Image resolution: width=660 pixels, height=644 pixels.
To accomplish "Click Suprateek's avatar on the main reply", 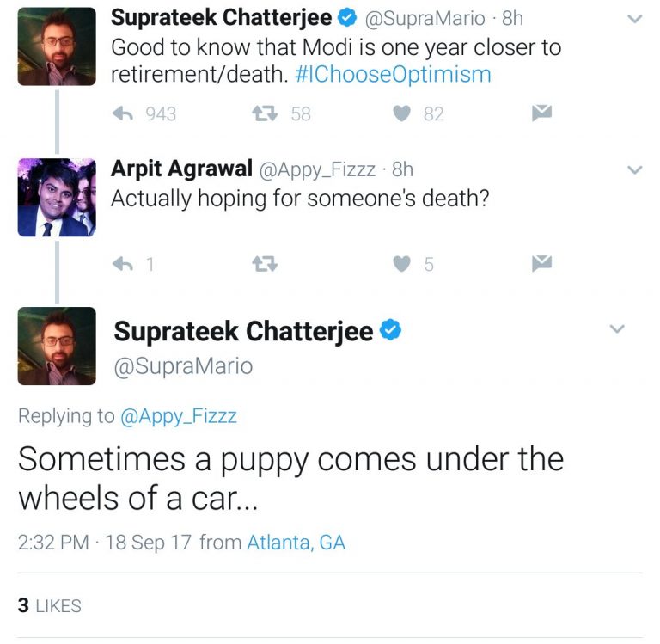I will click(x=57, y=346).
